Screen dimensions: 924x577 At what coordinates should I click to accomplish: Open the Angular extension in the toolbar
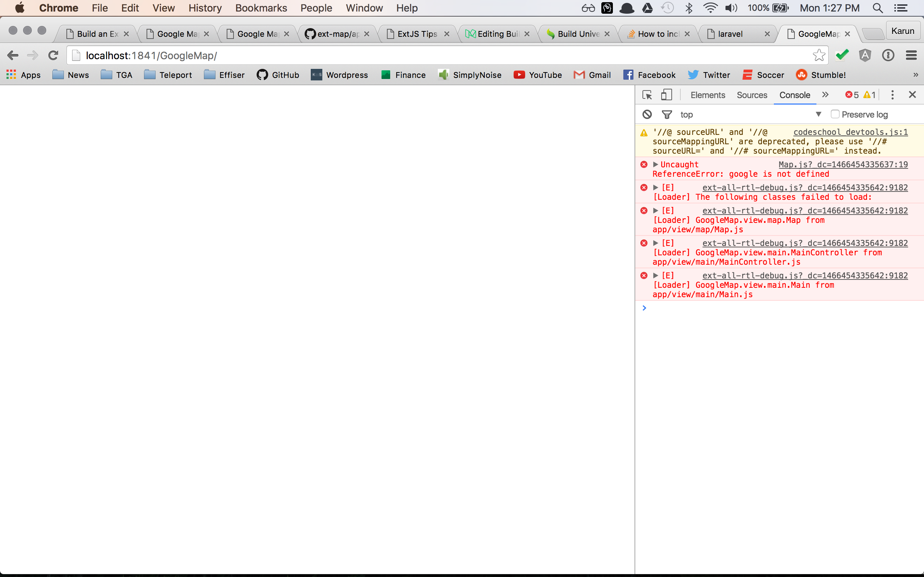click(865, 55)
